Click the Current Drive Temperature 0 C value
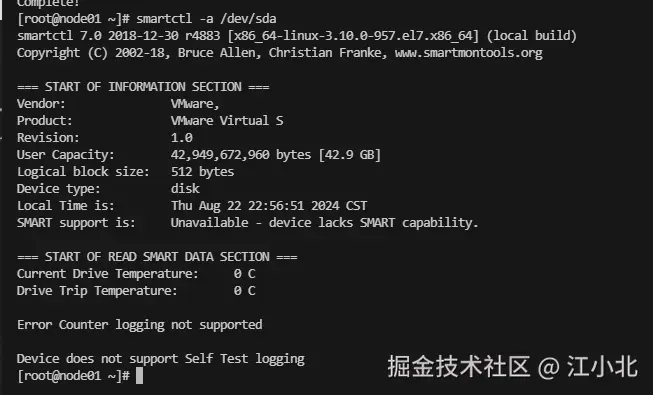Screen dimensions: 653x395 244,274
